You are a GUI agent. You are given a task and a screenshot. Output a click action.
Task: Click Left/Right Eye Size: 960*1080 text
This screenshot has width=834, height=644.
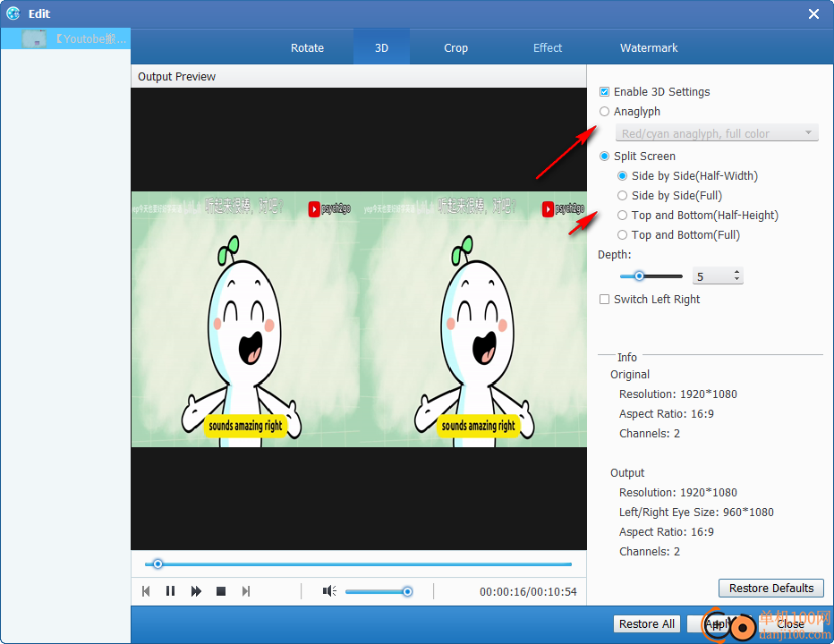696,513
